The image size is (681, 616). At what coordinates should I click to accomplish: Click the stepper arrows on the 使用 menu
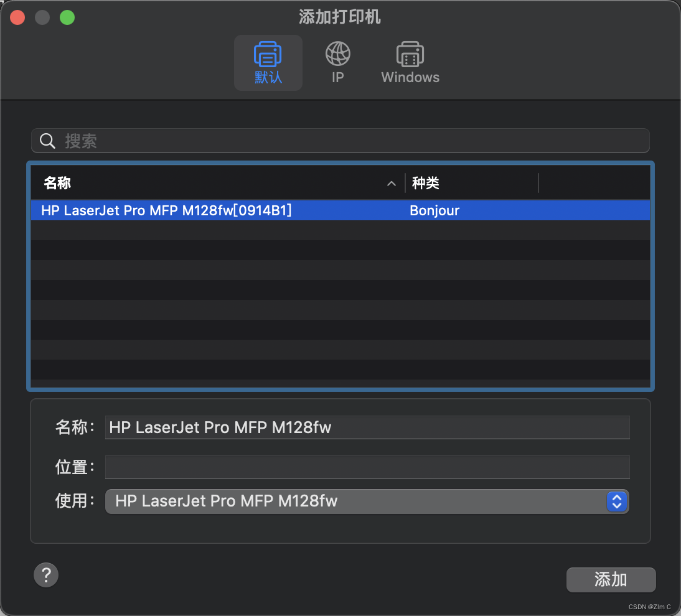pyautogui.click(x=617, y=502)
